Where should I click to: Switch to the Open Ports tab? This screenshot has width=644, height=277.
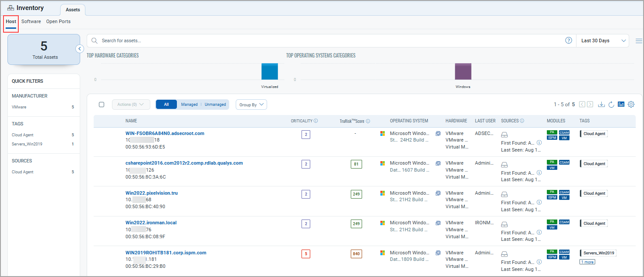[x=58, y=21]
